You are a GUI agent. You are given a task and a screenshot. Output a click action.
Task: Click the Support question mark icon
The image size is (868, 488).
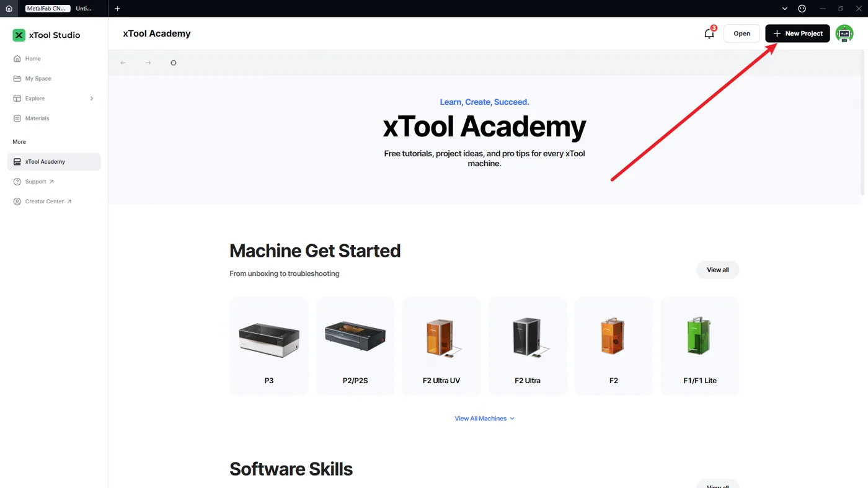click(x=17, y=182)
